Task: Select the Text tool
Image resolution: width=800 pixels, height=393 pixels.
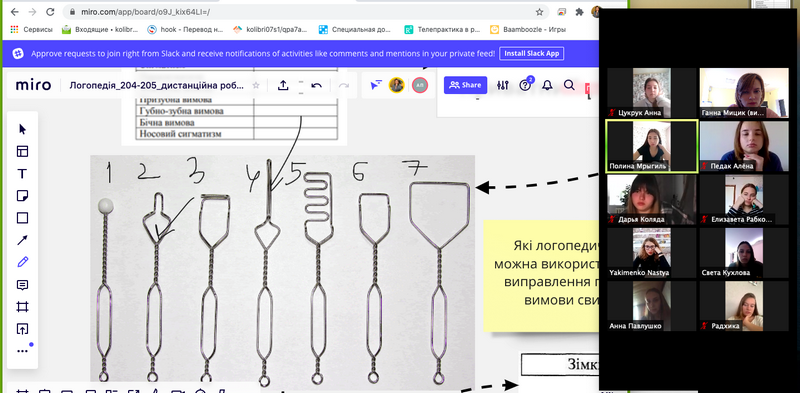Action: [22, 174]
